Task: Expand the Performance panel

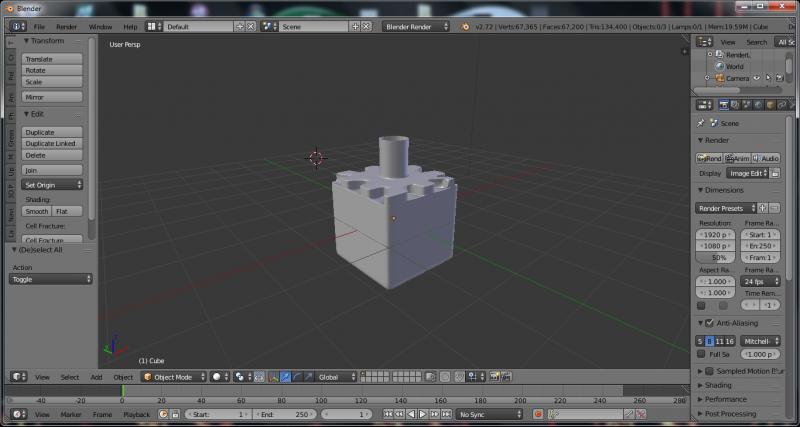Action: pos(725,399)
